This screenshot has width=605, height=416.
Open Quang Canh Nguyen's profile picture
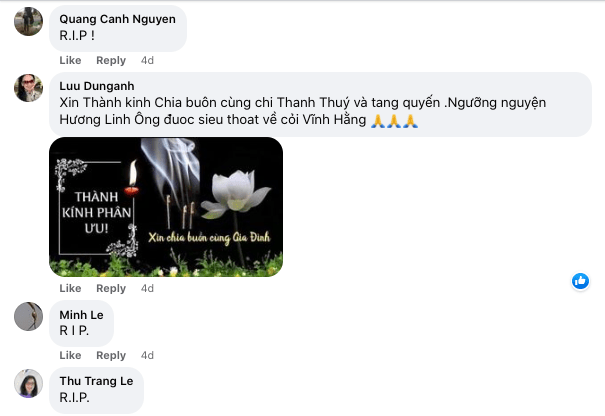click(x=28, y=22)
